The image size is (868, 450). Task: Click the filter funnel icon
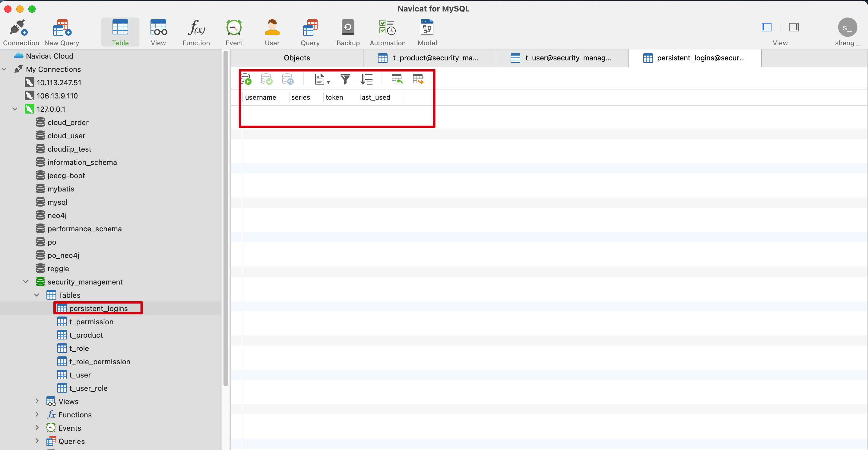click(345, 80)
